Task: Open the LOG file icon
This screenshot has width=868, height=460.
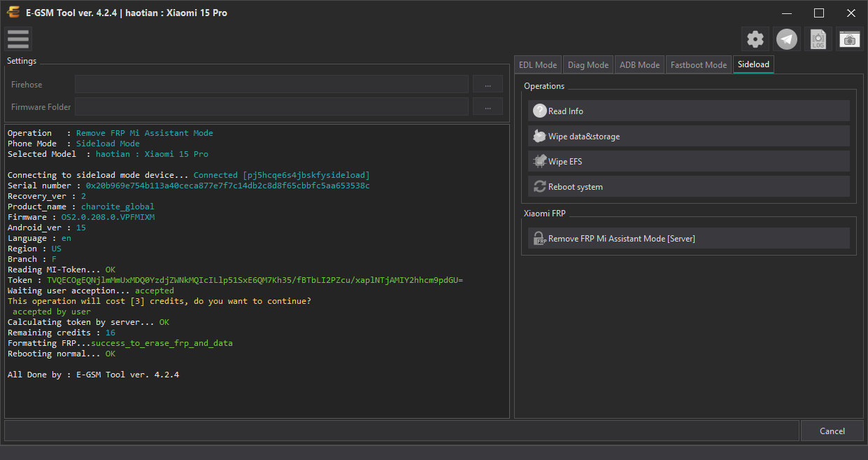Action: coord(818,39)
